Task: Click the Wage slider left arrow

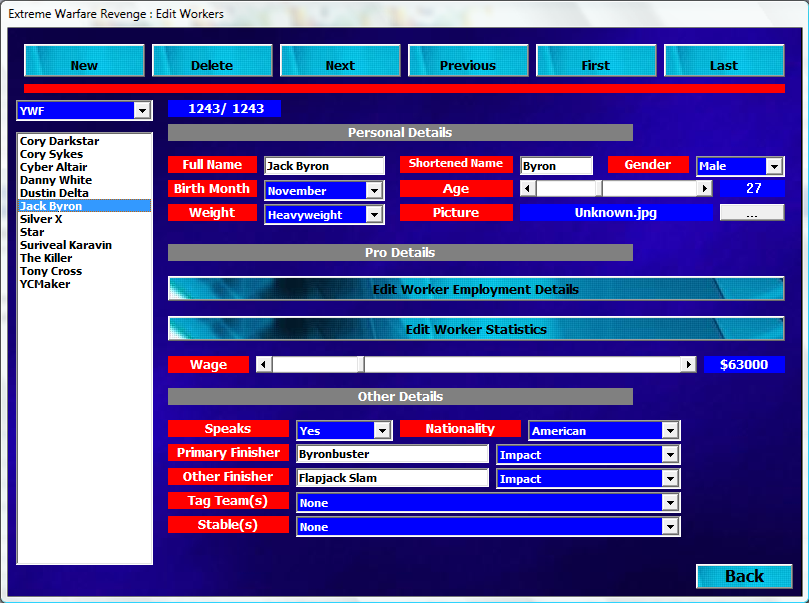Action: [x=264, y=364]
